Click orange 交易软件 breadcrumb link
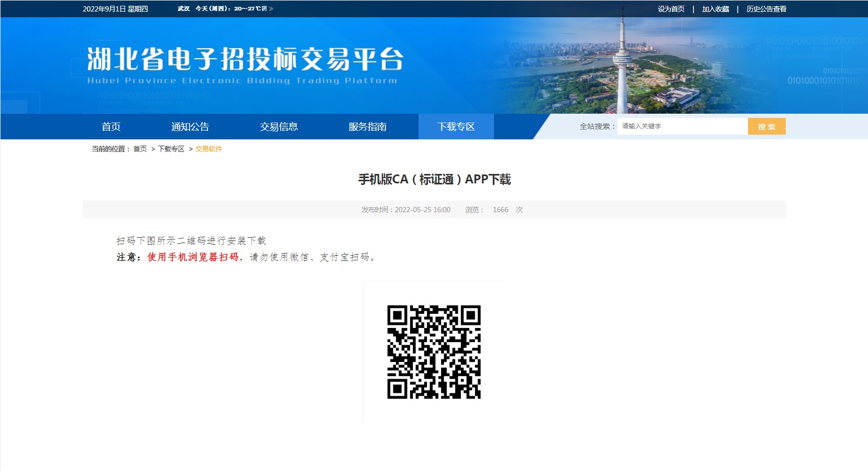This screenshot has height=471, width=868. 208,149
